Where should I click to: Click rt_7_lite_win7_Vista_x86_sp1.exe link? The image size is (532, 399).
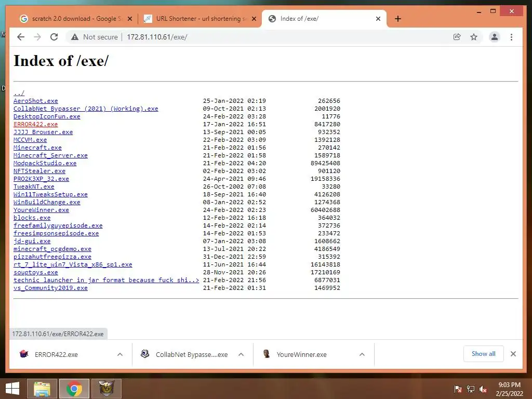coord(73,264)
